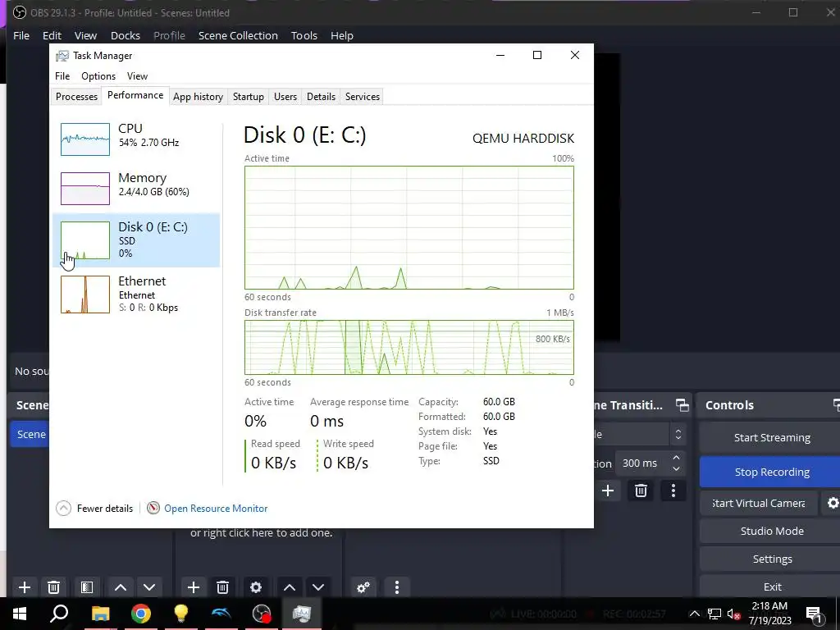Viewport: 840px width, 630px height.
Task: Open taskbar Search magnifier
Action: coord(59,614)
